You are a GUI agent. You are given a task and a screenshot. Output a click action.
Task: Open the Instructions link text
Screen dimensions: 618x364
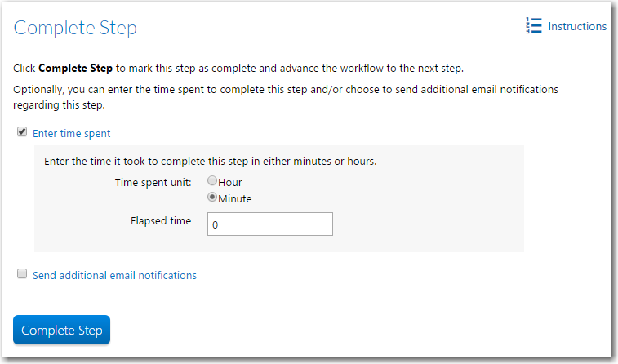click(x=577, y=26)
